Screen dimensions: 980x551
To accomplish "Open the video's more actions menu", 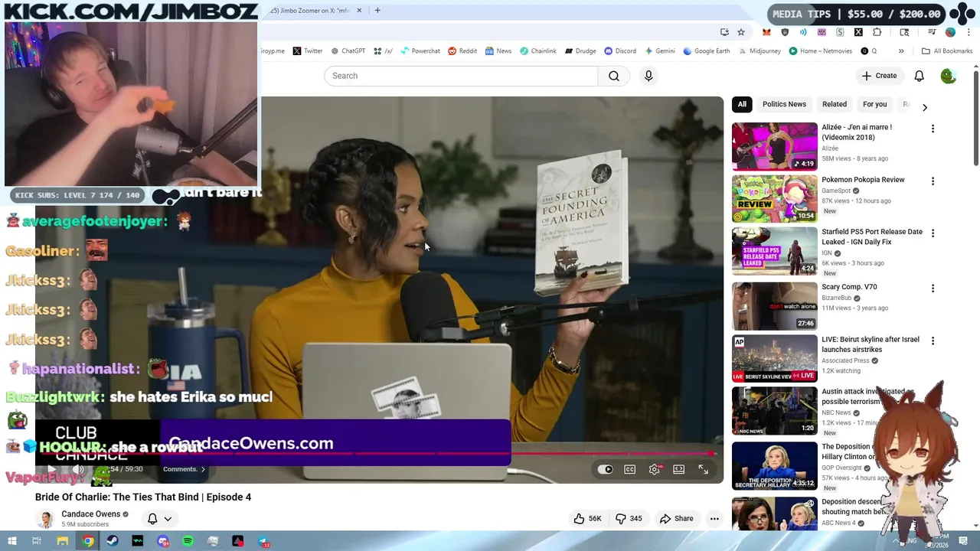I will point(714,518).
